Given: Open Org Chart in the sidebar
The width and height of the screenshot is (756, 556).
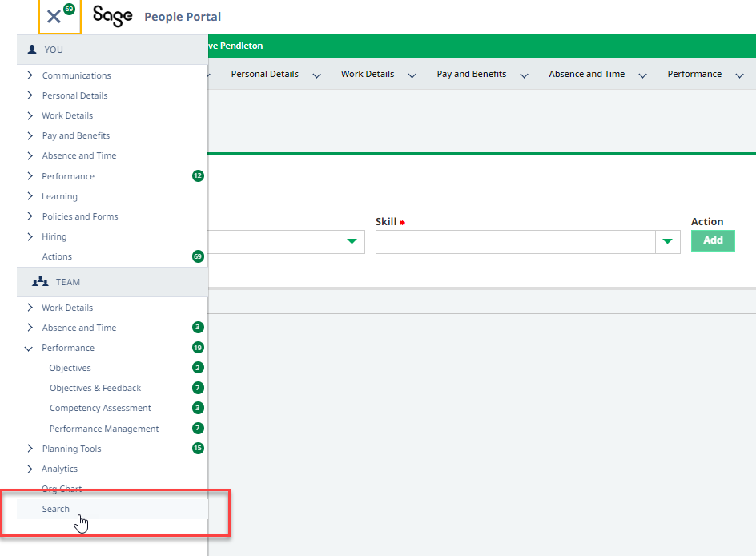Looking at the screenshot, I should coord(62,489).
